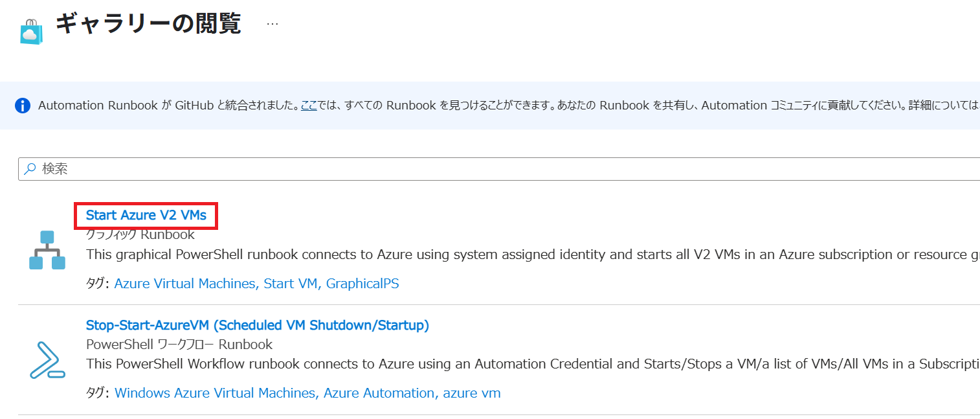
Task: Select the azure vm tag
Action: point(472,393)
